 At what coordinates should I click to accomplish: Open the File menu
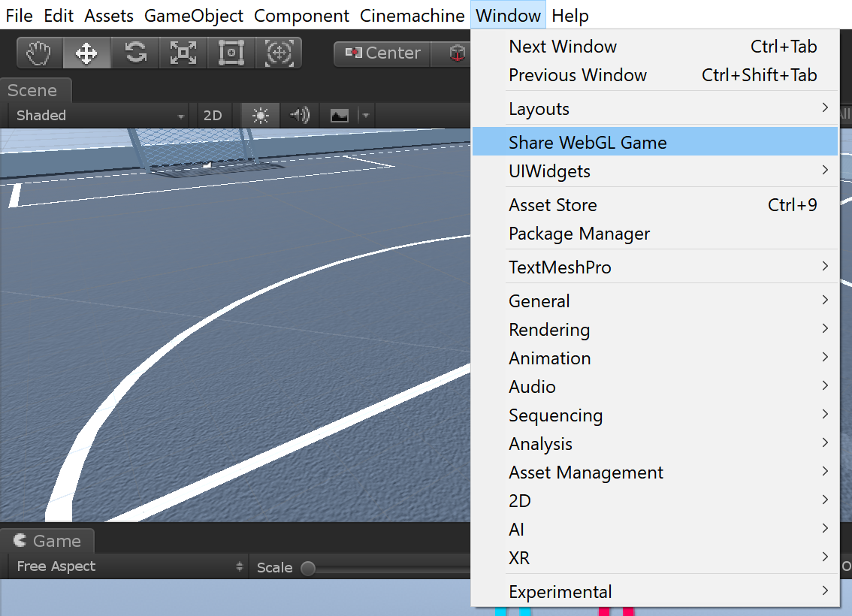pos(19,16)
